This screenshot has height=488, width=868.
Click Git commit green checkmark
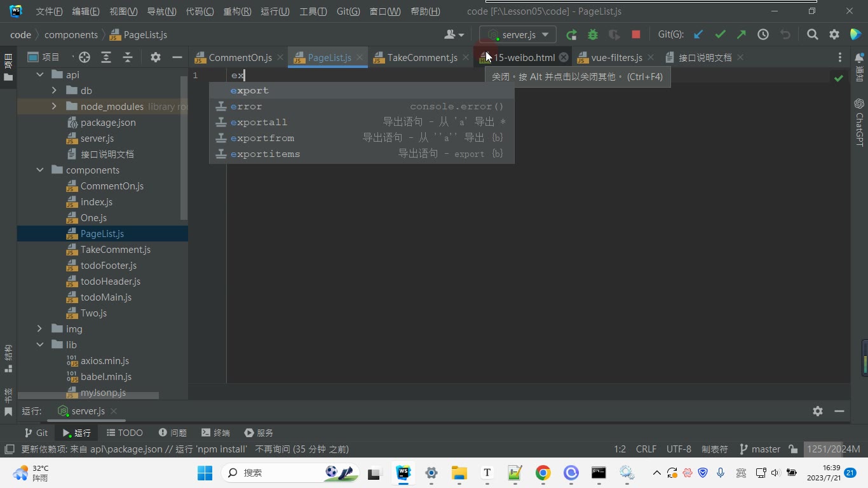point(720,35)
